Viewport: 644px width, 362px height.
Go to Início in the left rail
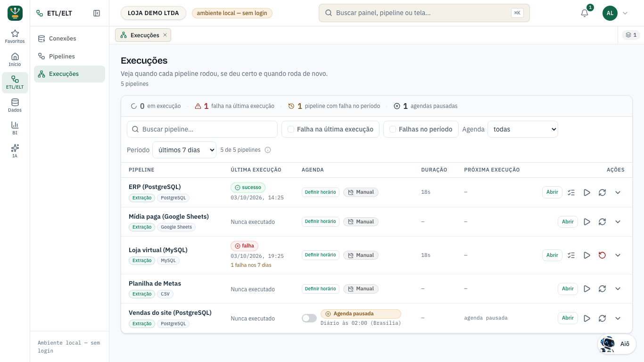coord(15,59)
